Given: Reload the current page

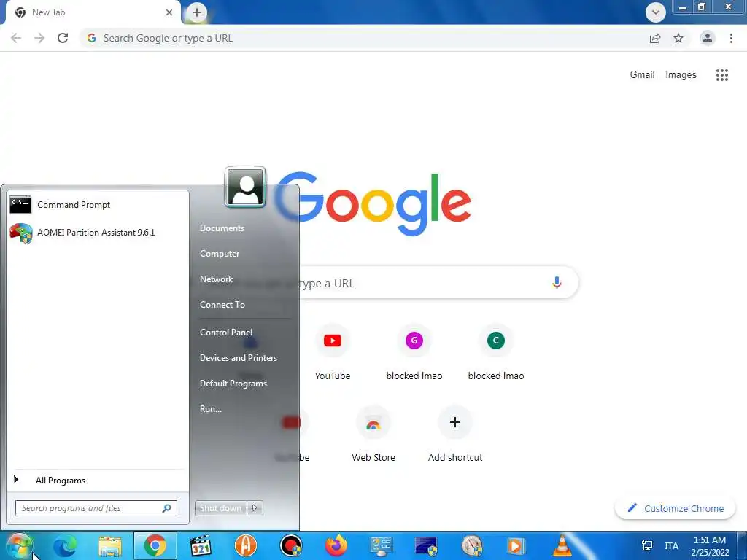Looking at the screenshot, I should pos(63,38).
